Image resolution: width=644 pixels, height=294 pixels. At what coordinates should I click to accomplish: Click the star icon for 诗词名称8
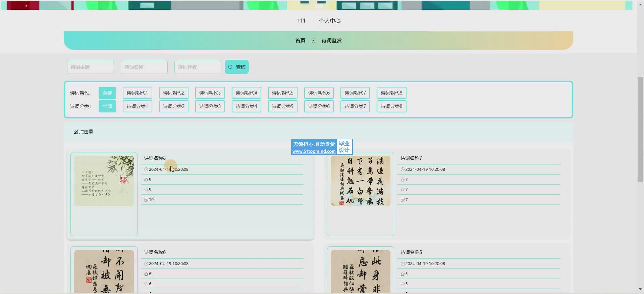click(146, 190)
